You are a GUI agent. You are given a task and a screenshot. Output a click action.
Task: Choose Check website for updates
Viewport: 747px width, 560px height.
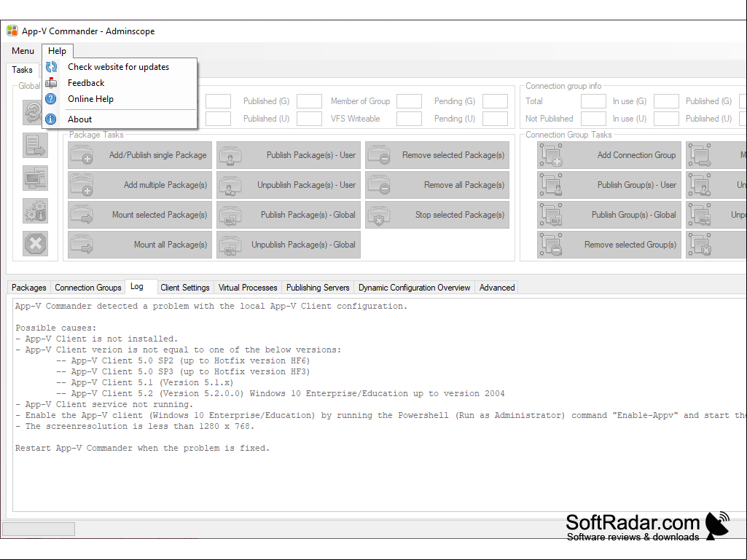(120, 67)
